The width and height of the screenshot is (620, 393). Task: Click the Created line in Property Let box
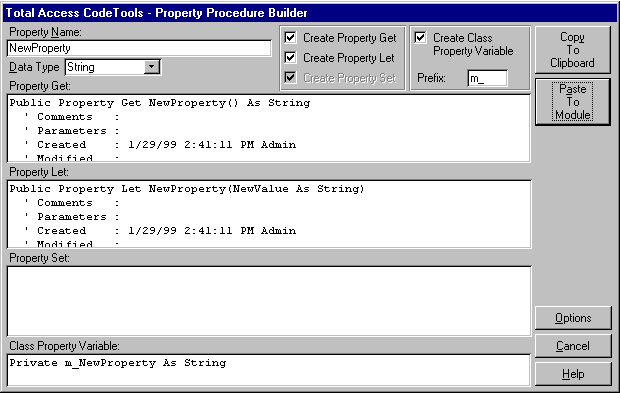[161, 231]
